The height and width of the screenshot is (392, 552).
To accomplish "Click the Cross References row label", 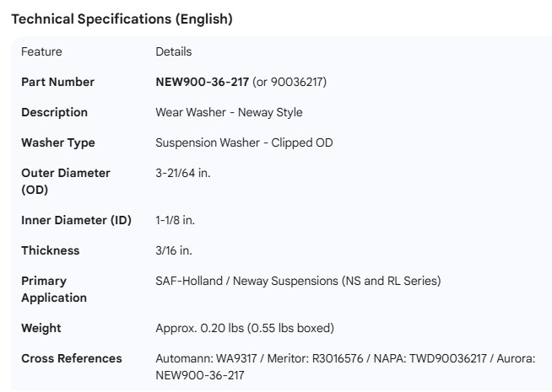I will click(71, 358).
